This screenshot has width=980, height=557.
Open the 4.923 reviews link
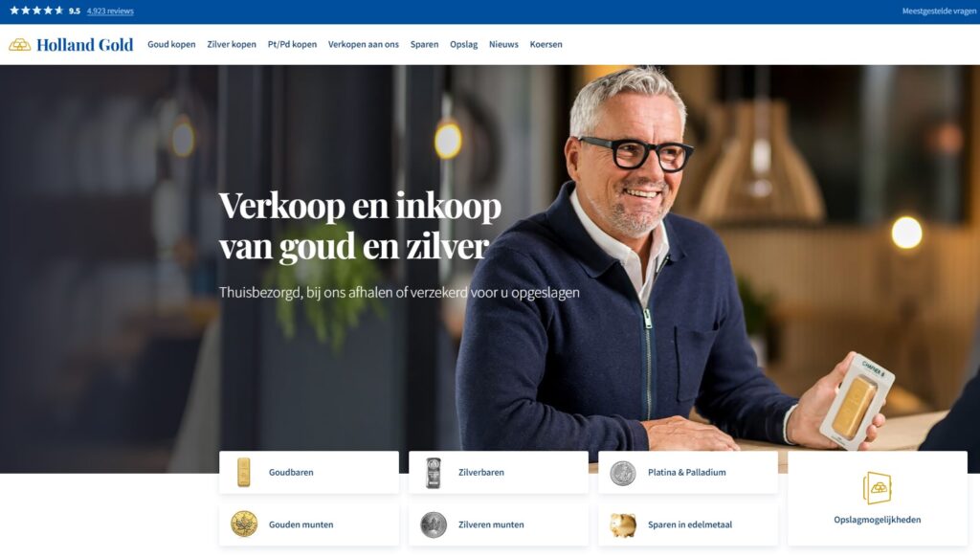click(110, 11)
